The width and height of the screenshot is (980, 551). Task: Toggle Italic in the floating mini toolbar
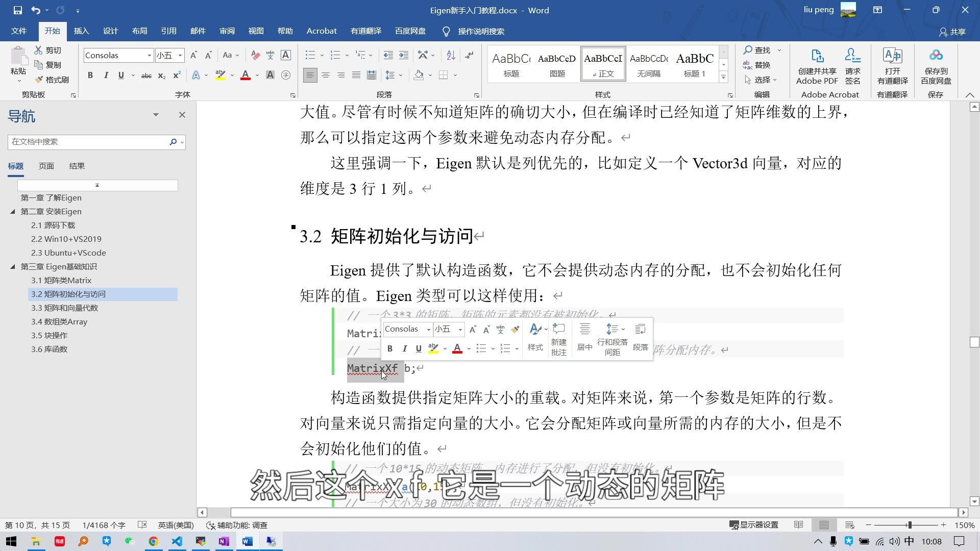[x=404, y=348]
